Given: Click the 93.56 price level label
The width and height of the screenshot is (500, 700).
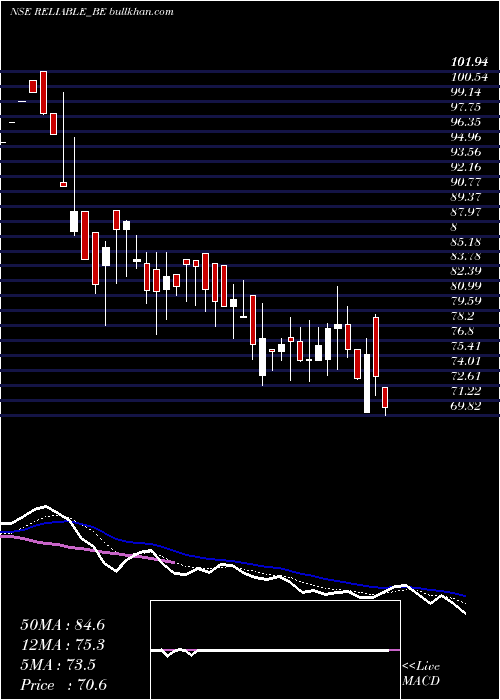Looking at the screenshot, I should [x=466, y=152].
